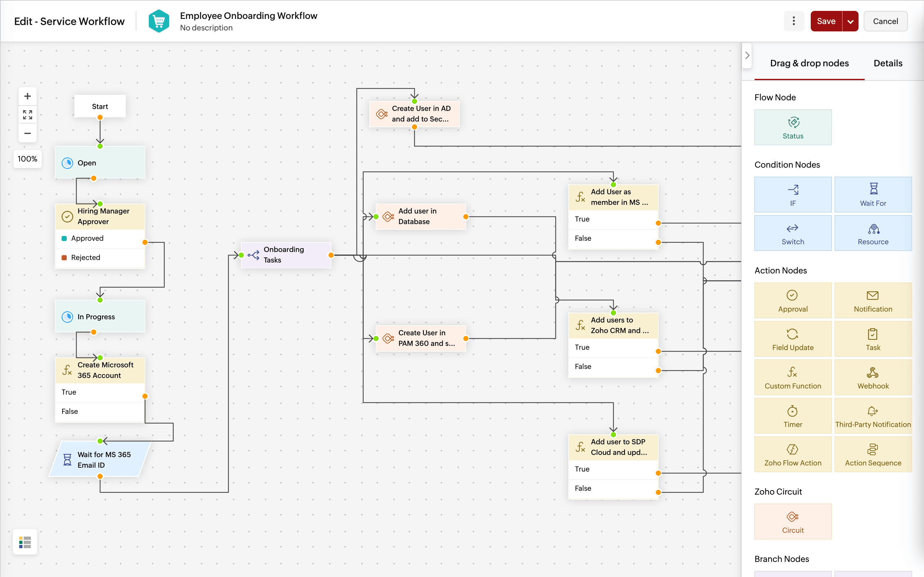
Task: Open the three-dot overflow menu
Action: click(x=794, y=21)
